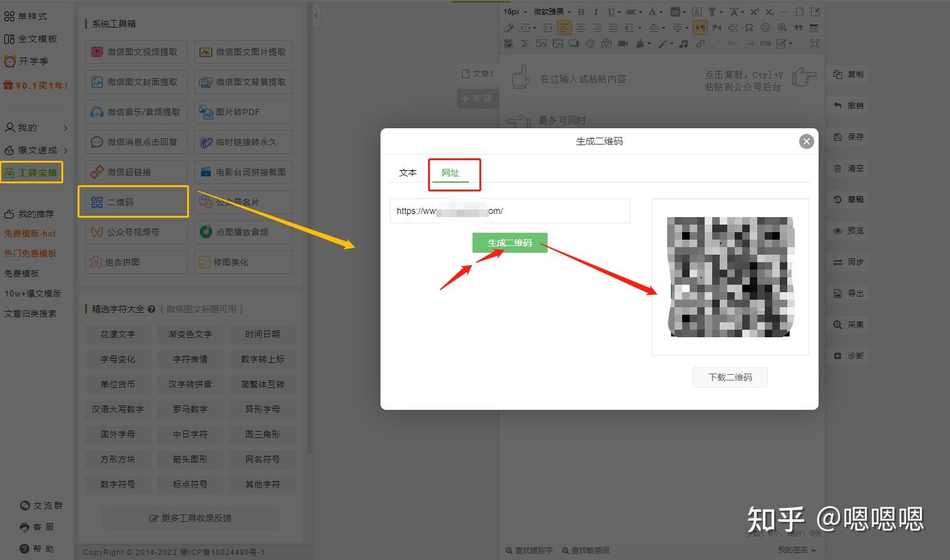The height and width of the screenshot is (560, 950).
Task: Open the 公众号视频号 tool
Action: (x=136, y=232)
